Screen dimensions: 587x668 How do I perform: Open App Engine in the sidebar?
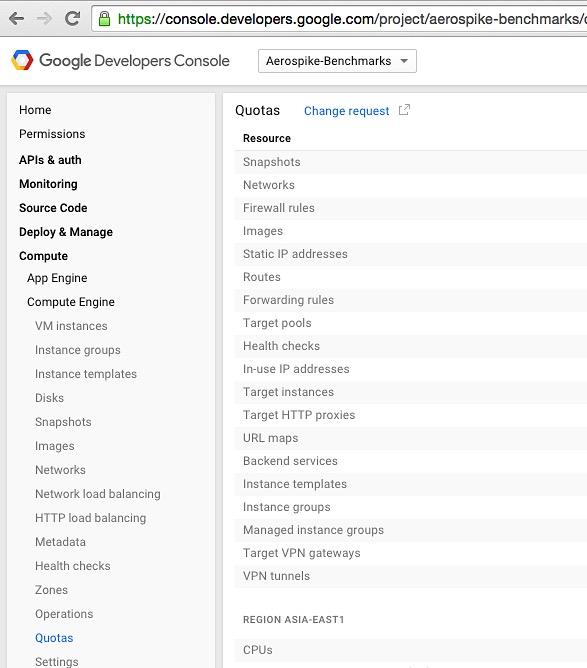57,278
